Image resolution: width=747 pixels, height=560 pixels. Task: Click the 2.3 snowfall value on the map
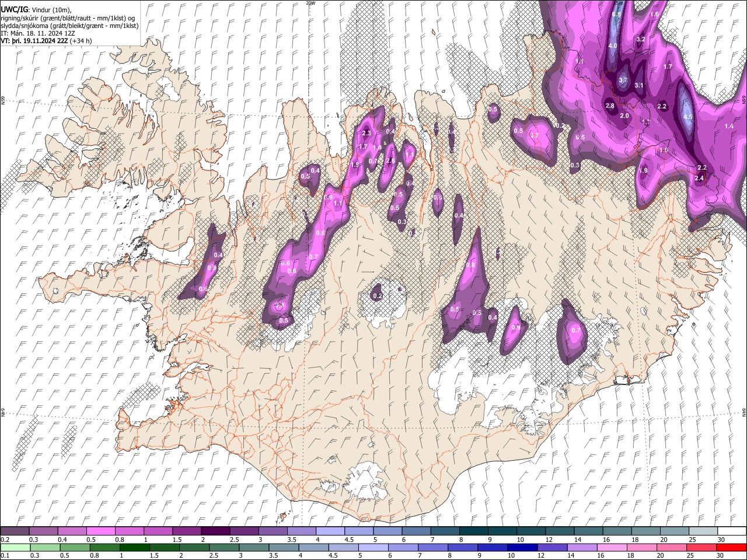367,134
